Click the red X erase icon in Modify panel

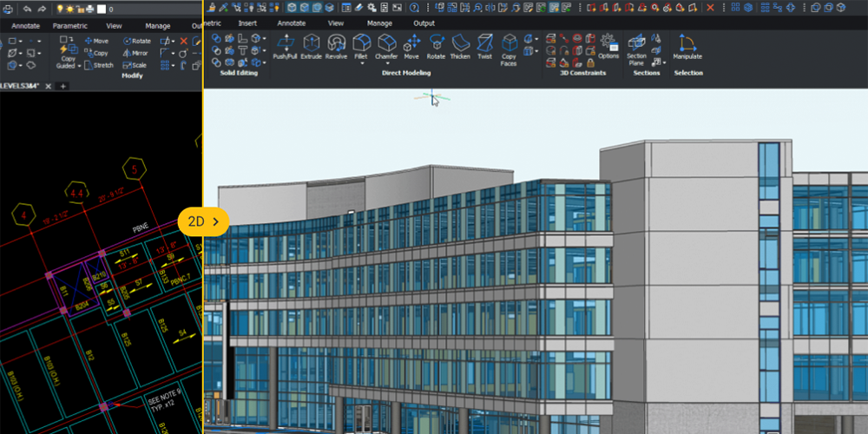pyautogui.click(x=184, y=41)
